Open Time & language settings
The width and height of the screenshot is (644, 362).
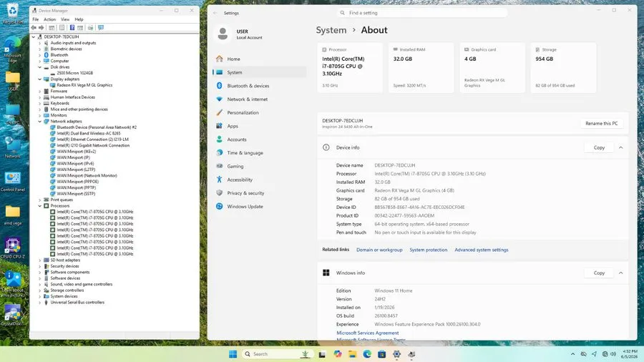[260, 152]
